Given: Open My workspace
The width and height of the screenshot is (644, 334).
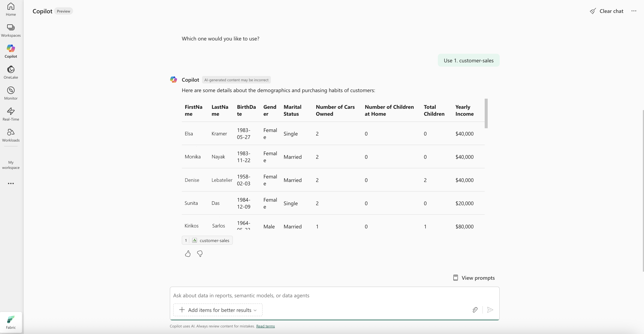Looking at the screenshot, I should [x=11, y=165].
